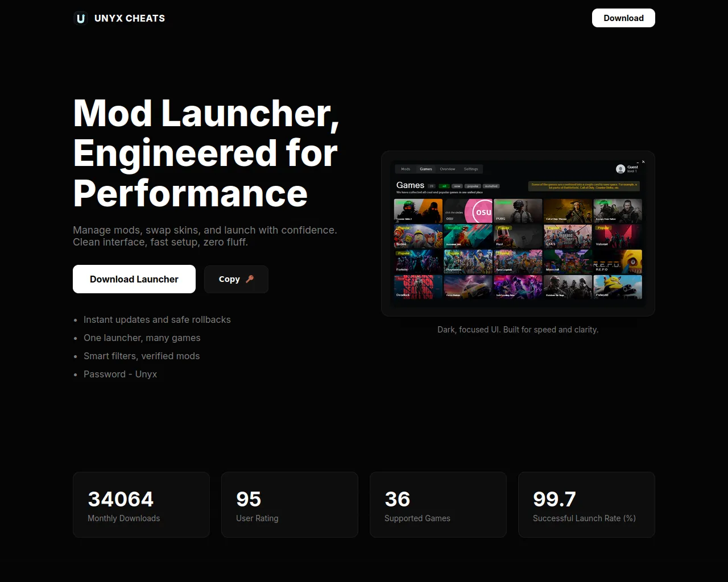Switch to the Overview tab in the preview

tap(448, 169)
